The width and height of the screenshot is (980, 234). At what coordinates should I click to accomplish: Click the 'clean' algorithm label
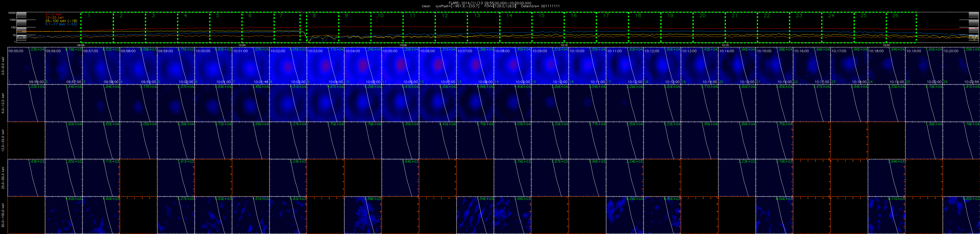[426, 6]
